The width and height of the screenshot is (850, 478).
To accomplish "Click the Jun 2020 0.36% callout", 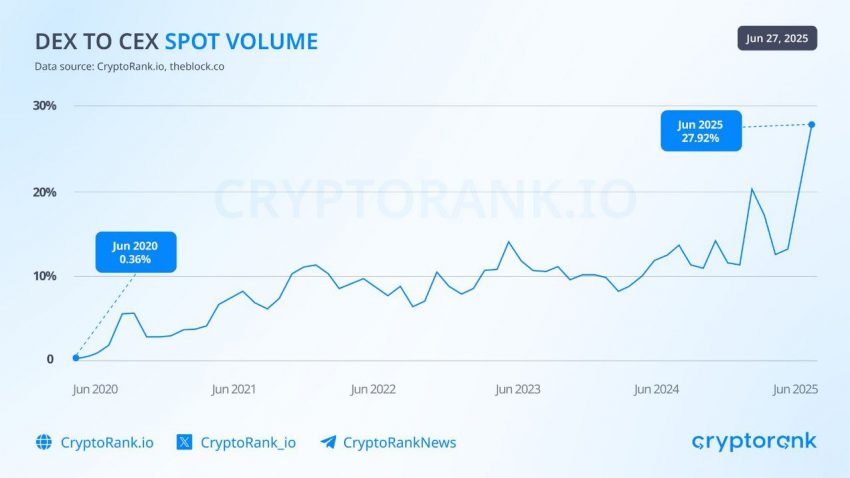I will [x=136, y=252].
